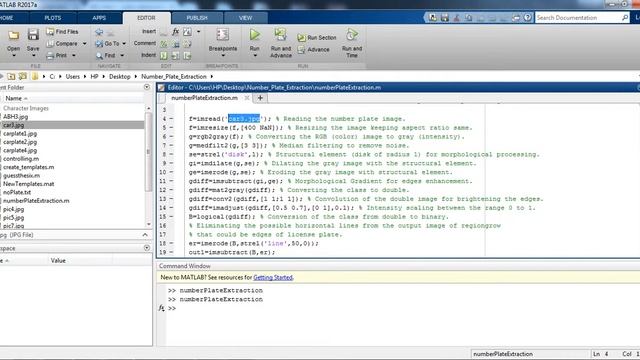Image resolution: width=640 pixels, height=360 pixels.
Task: Insert a function with the fx icon
Action: tap(176, 31)
